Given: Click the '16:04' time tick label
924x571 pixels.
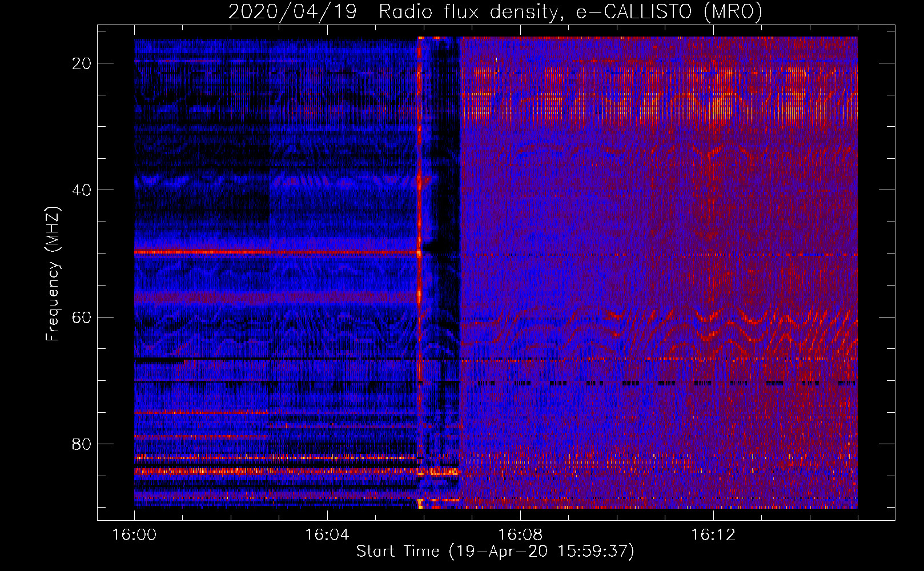Looking at the screenshot, I should pos(327,535).
